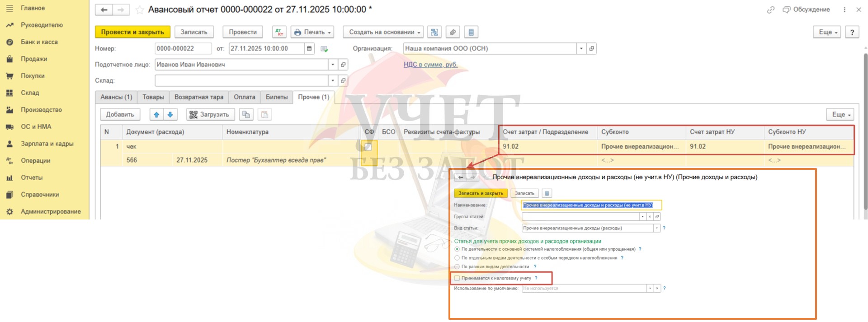Click the green posting status icon beside the date

pos(324,49)
